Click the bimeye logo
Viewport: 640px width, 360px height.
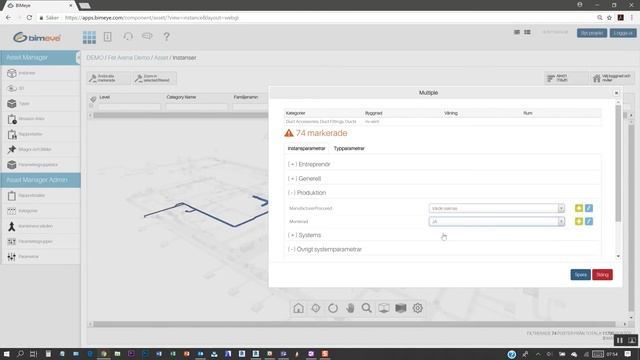point(37,38)
